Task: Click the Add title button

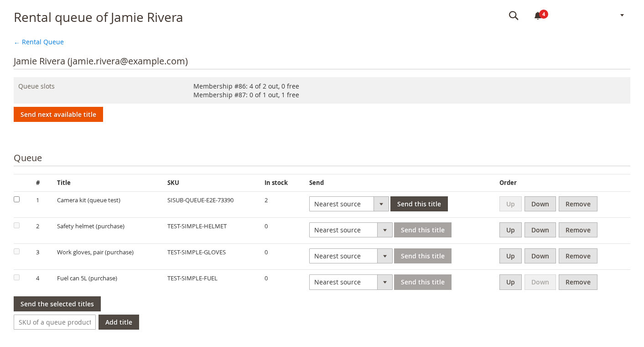Action: click(x=119, y=322)
